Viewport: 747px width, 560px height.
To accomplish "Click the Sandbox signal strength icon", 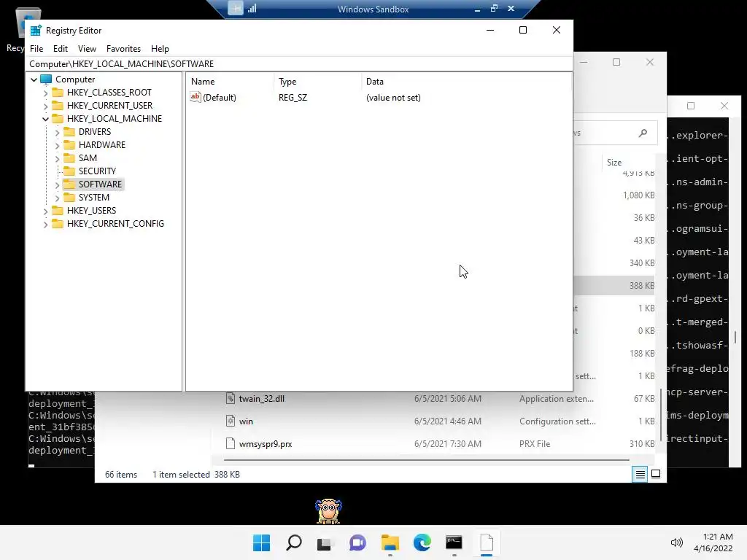I will [x=252, y=8].
